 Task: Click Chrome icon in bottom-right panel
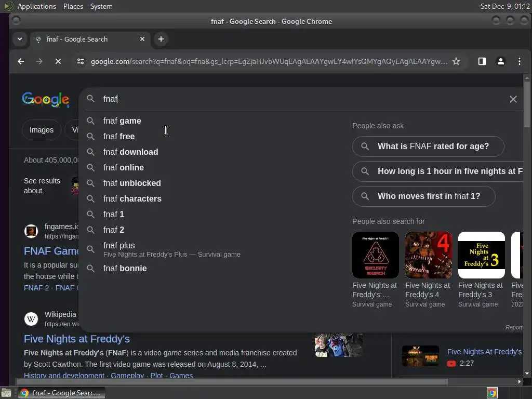492,393
